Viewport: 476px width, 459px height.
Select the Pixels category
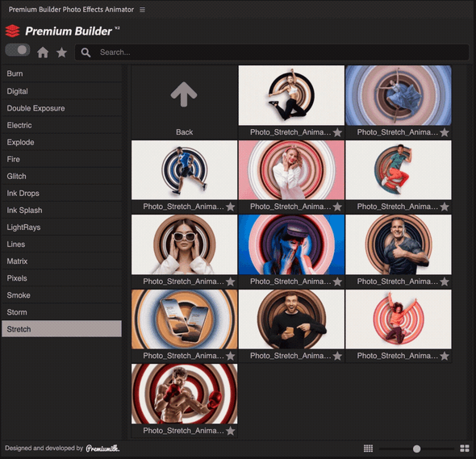pyautogui.click(x=61, y=278)
